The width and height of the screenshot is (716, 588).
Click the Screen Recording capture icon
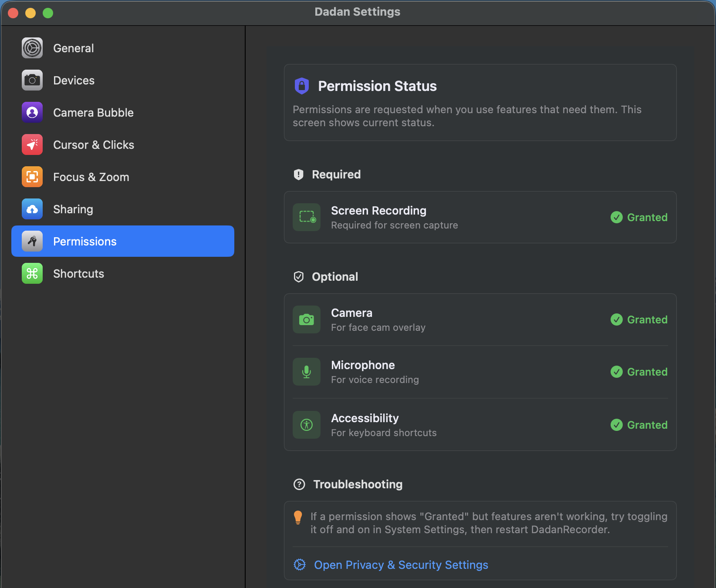pos(306,217)
